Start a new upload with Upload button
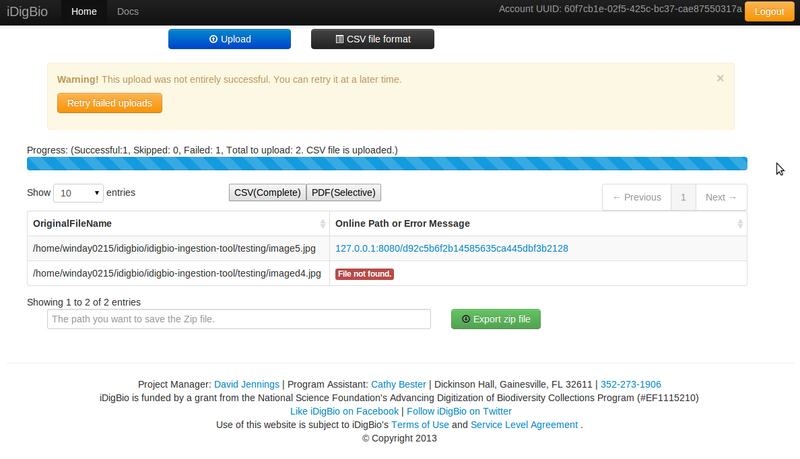Image resolution: width=800 pixels, height=459 pixels. coord(230,39)
